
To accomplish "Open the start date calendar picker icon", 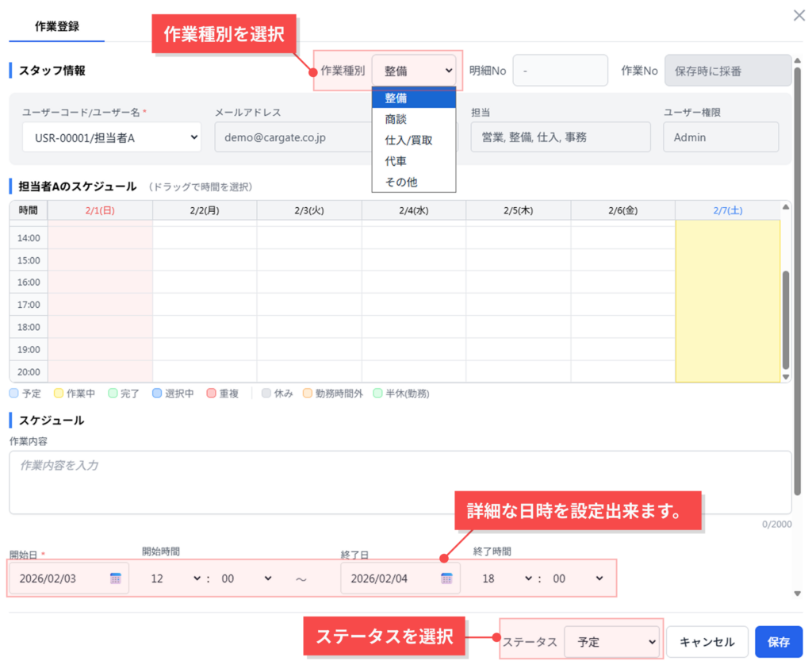I will point(116,579).
